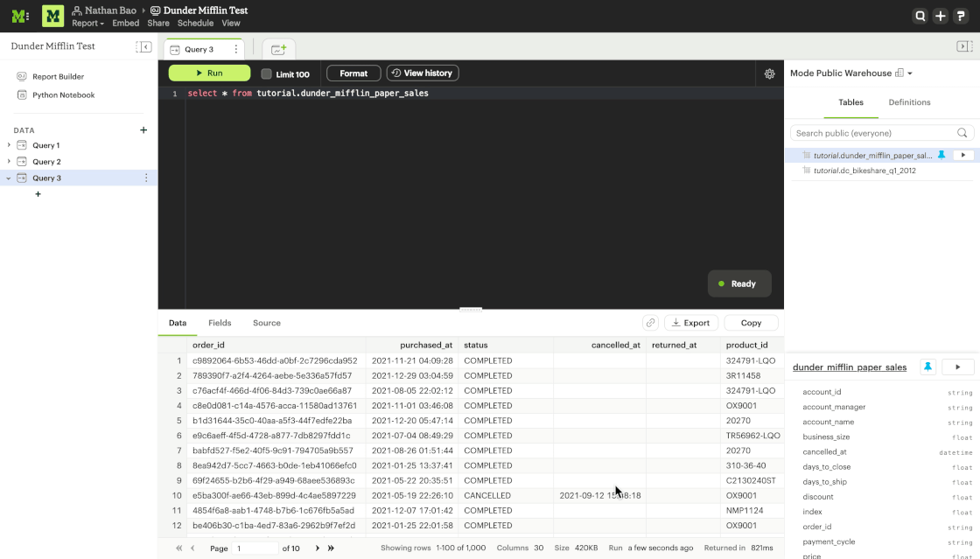Viewport: 980px width, 559px height.
Task: Expand Query 1 in sidebar
Action: coord(9,145)
